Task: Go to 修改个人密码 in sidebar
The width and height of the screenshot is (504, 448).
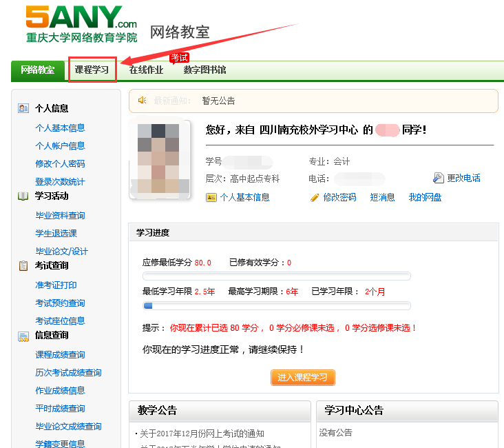Action: [60, 164]
